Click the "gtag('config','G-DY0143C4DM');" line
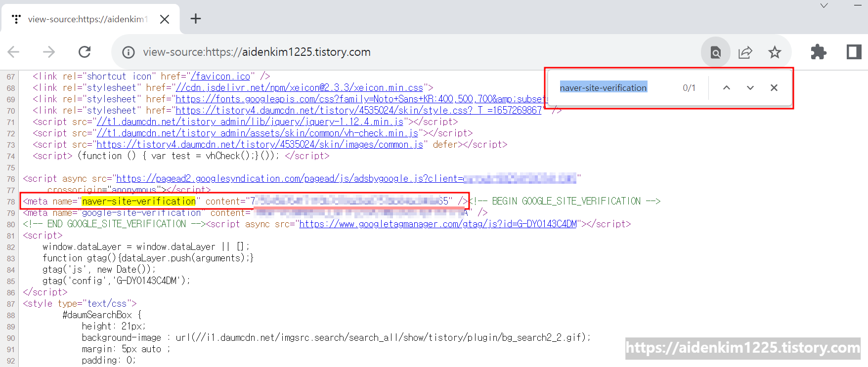 [x=116, y=281]
